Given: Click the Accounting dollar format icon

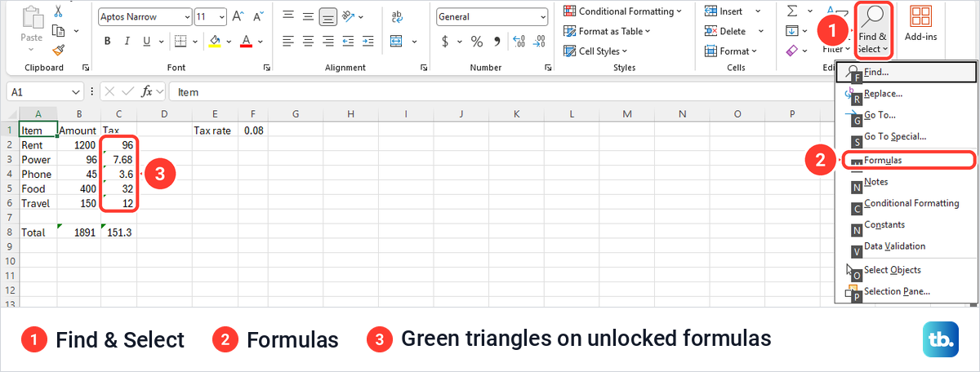Looking at the screenshot, I should tap(445, 42).
